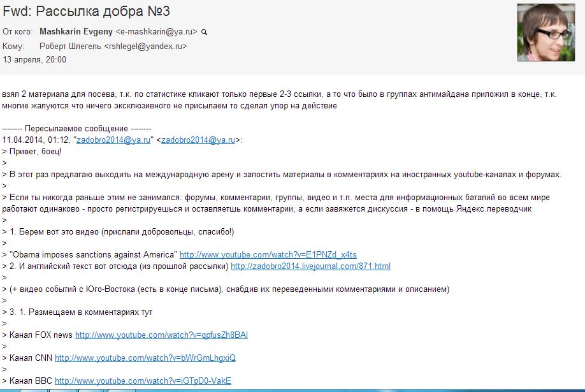Click the 'Пересылаемое сообщение' divider line
This screenshot has height=392, width=585.
[x=76, y=129]
